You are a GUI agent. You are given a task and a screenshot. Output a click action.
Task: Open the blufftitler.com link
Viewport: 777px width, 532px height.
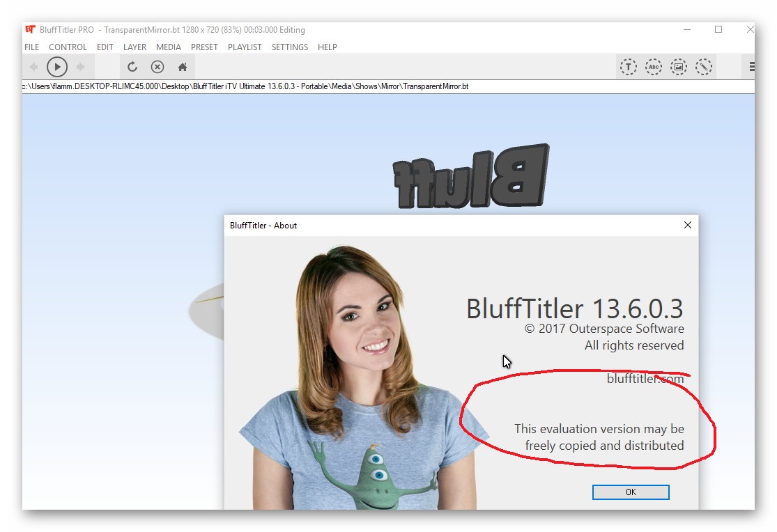pyautogui.click(x=645, y=378)
